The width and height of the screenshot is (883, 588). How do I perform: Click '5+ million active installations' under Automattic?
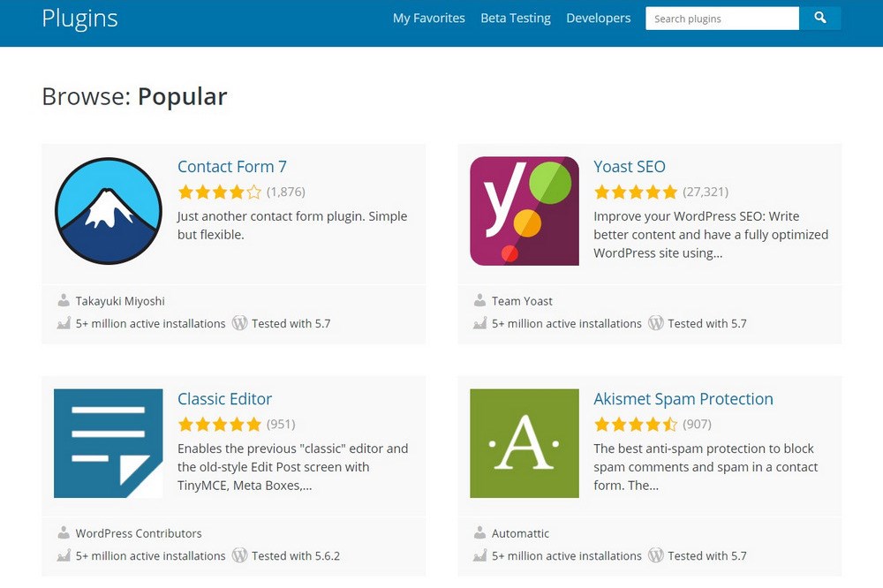[x=567, y=556]
